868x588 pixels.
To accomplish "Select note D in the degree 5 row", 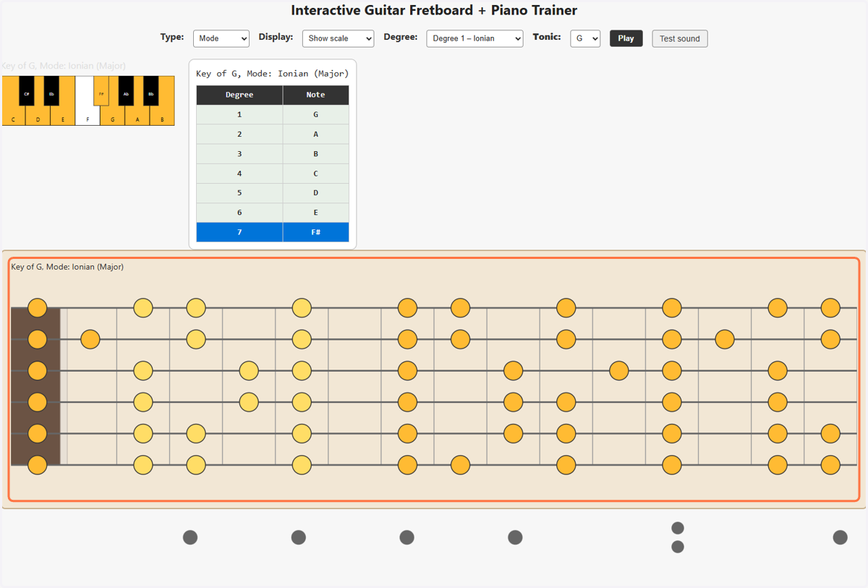I will point(316,193).
